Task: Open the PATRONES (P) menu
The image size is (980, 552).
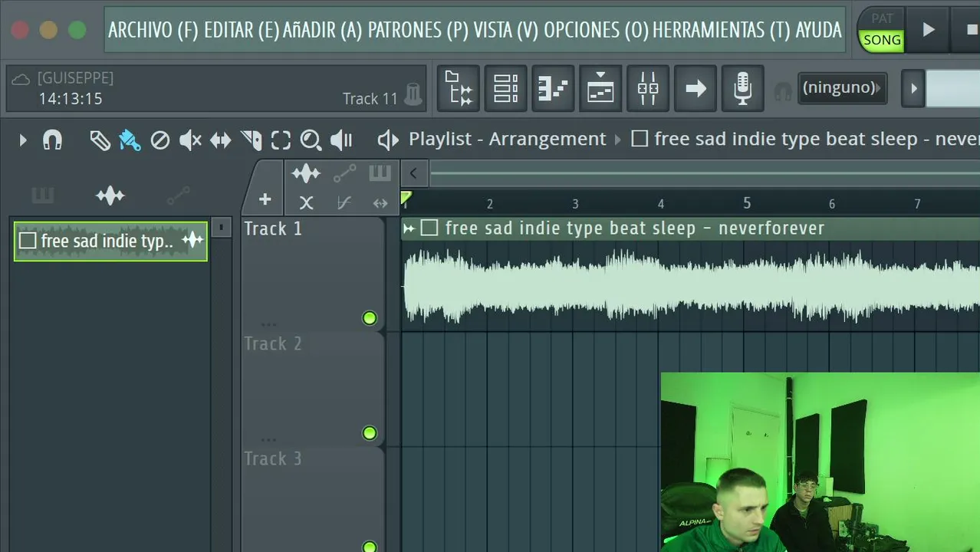Action: point(418,30)
